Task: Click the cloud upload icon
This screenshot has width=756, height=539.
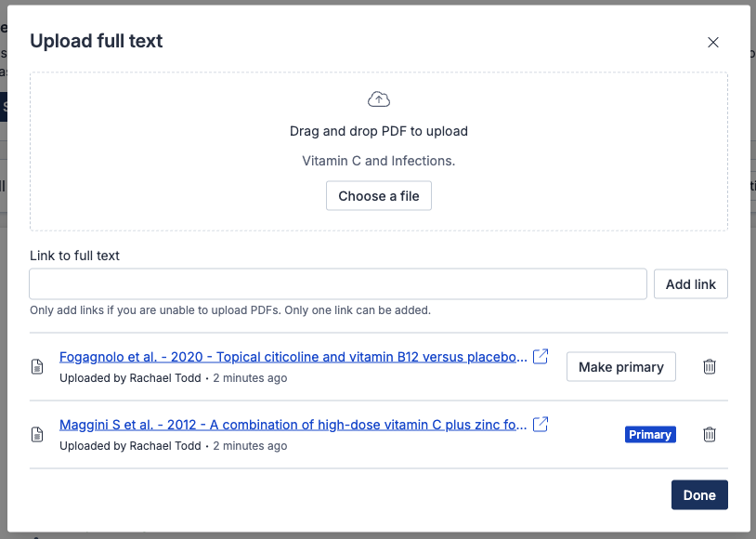Action: (379, 99)
